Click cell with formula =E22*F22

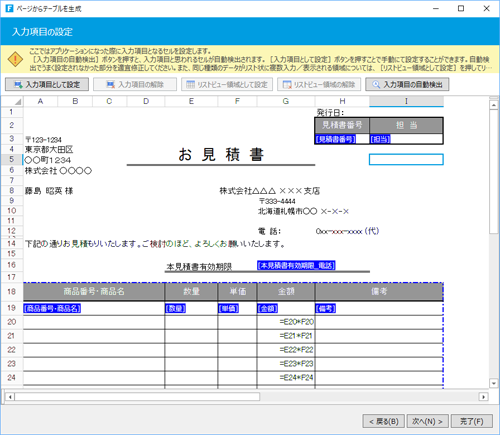(286, 350)
